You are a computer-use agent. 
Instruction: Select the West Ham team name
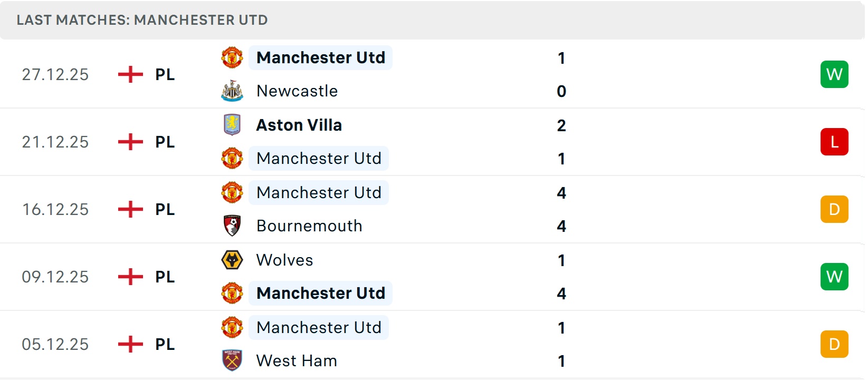pyautogui.click(x=297, y=361)
